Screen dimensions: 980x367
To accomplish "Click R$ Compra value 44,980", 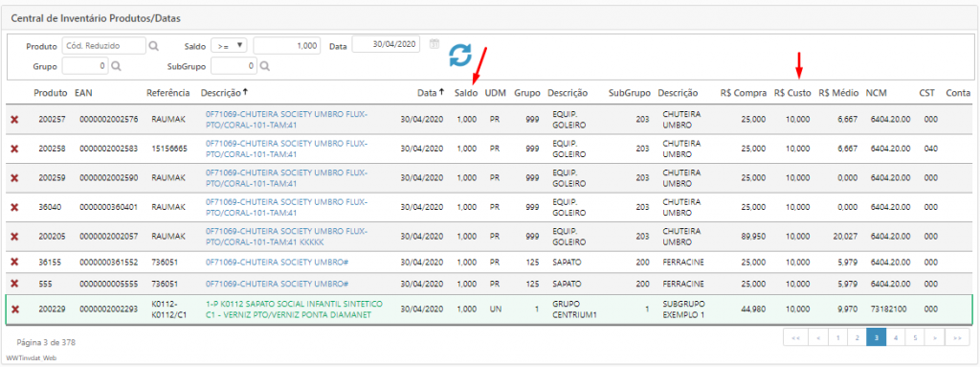I will tap(753, 310).
